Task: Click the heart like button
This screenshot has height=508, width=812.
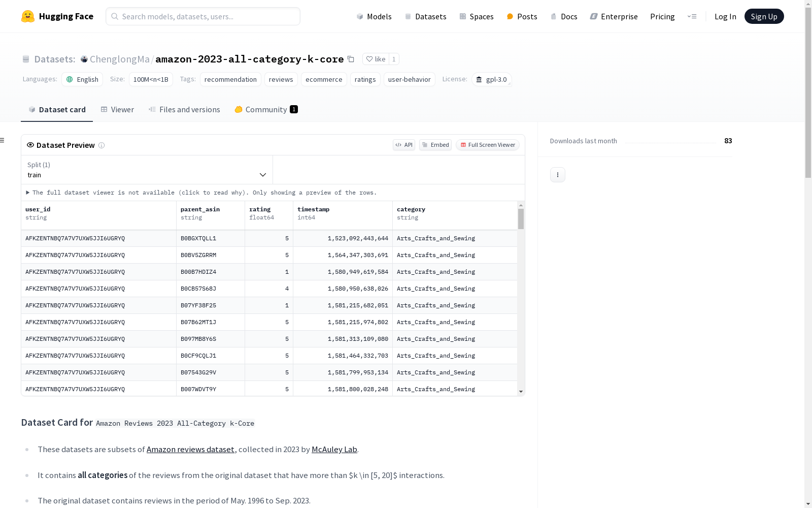Action: point(376,59)
